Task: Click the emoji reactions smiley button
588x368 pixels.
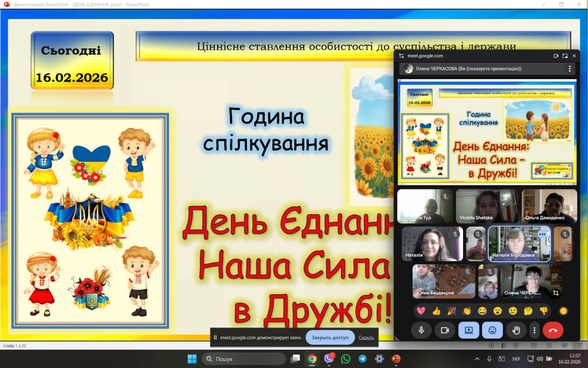Action: tap(492, 330)
